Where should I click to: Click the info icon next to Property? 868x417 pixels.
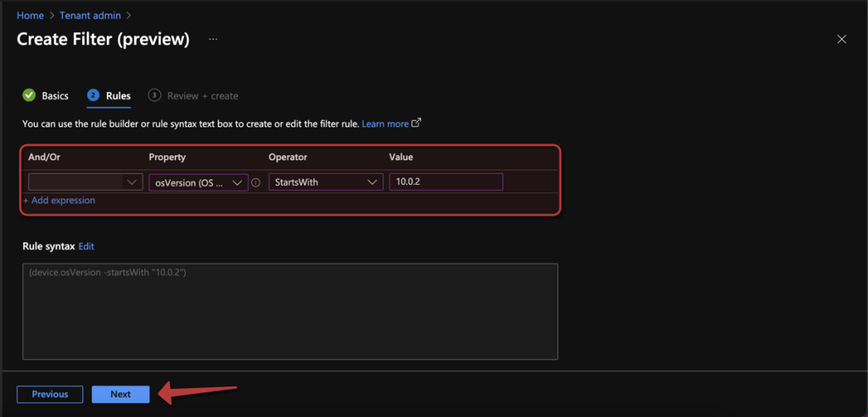(255, 182)
